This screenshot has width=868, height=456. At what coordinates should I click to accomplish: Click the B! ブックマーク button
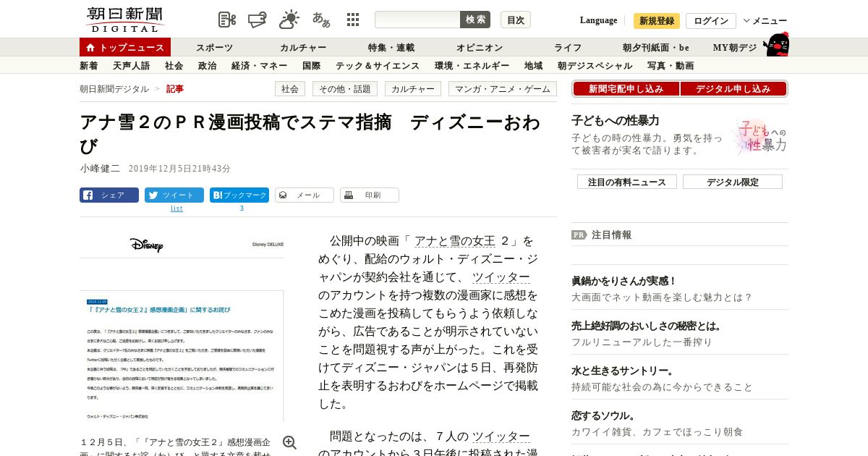(x=239, y=195)
